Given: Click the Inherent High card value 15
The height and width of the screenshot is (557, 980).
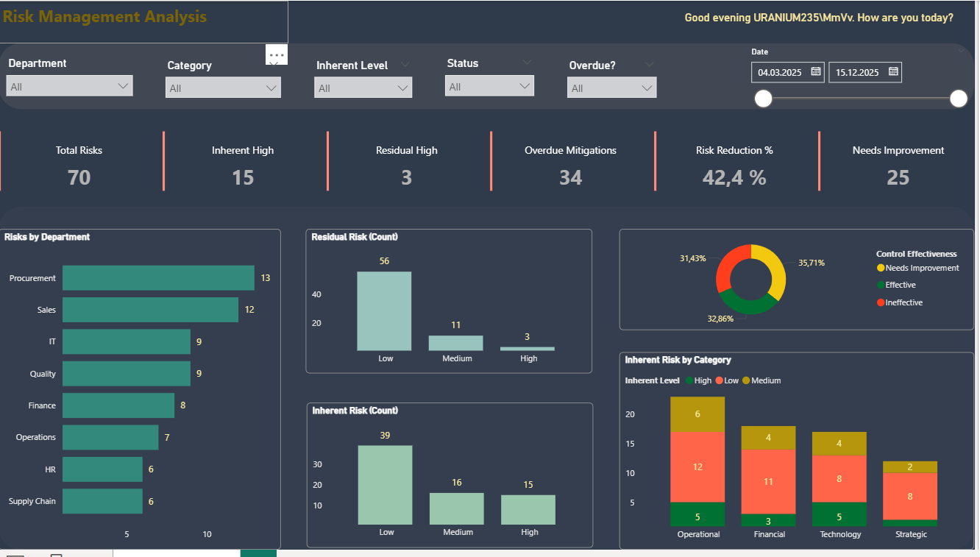Looking at the screenshot, I should (x=243, y=177).
